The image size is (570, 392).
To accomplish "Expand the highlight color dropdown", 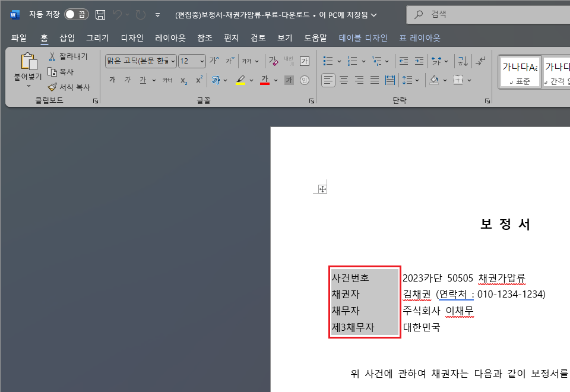I will click(x=250, y=80).
